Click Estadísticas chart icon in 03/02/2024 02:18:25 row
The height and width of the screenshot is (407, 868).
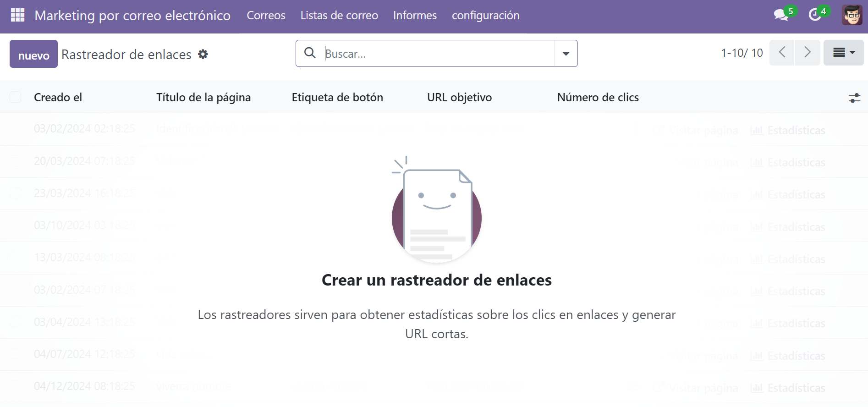point(757,131)
